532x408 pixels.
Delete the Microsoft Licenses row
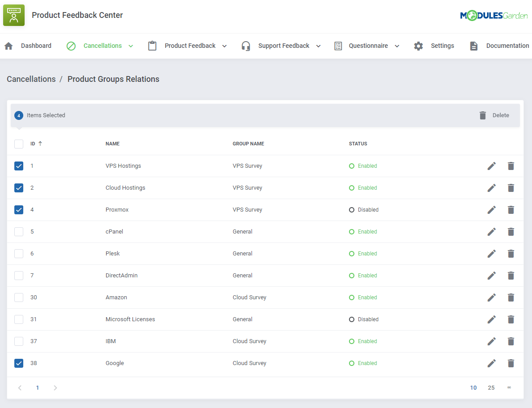point(511,319)
